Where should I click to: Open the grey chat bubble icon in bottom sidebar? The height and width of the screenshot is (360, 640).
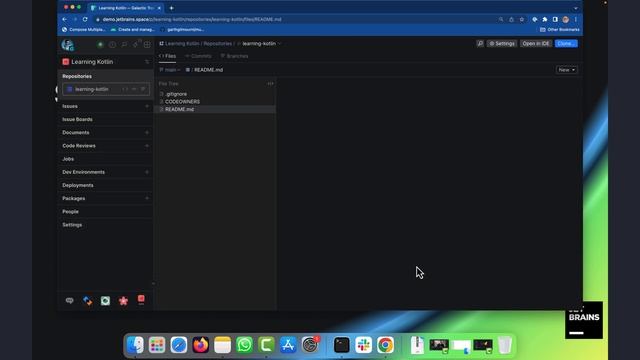[x=69, y=301]
